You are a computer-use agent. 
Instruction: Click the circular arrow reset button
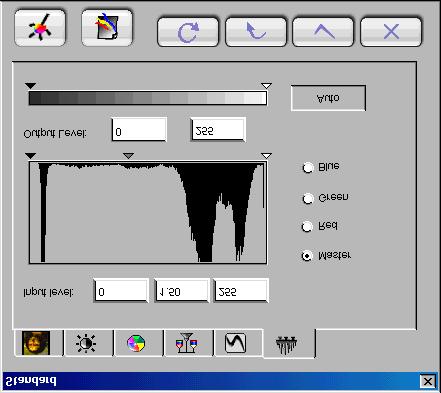click(x=188, y=32)
